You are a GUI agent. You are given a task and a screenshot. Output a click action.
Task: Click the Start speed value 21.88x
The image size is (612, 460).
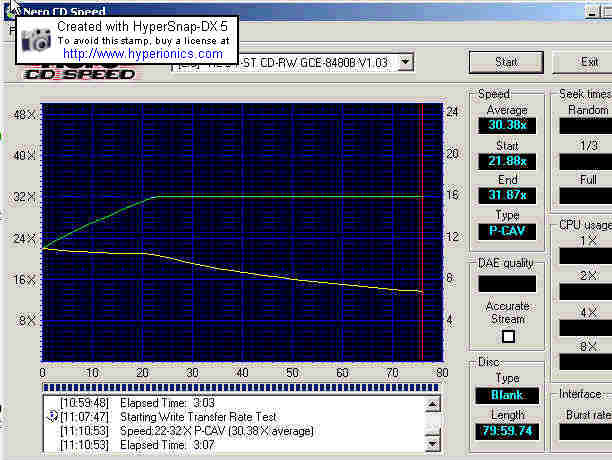pos(507,161)
